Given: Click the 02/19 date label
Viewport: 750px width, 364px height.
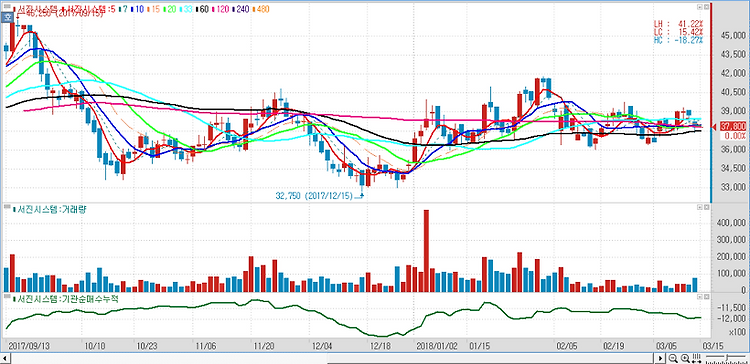Looking at the screenshot, I should pyautogui.click(x=613, y=345).
